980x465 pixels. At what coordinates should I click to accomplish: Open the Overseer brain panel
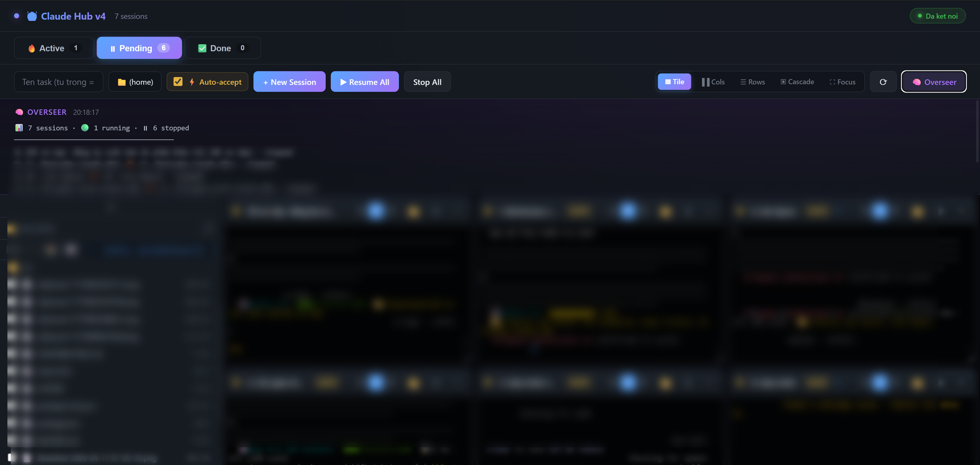tap(934, 82)
